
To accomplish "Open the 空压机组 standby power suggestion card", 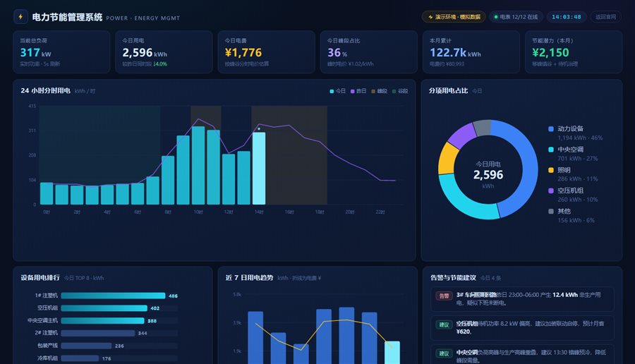I will pos(522,327).
